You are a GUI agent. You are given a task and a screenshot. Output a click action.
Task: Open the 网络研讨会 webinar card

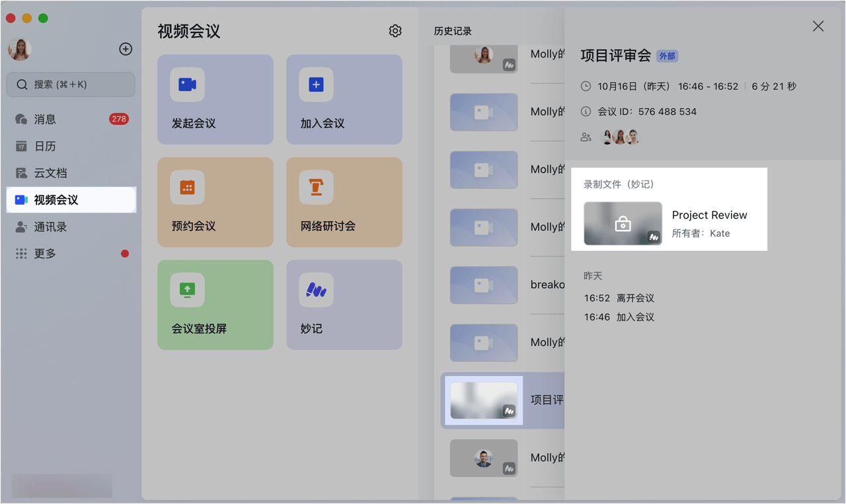pos(344,202)
